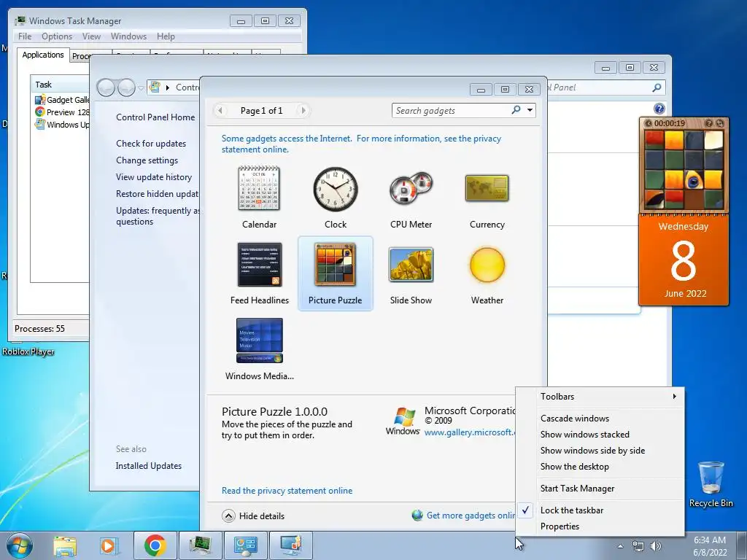The image size is (747, 560).
Task: Select the Slide Show gadget icon
Action: [x=411, y=265]
